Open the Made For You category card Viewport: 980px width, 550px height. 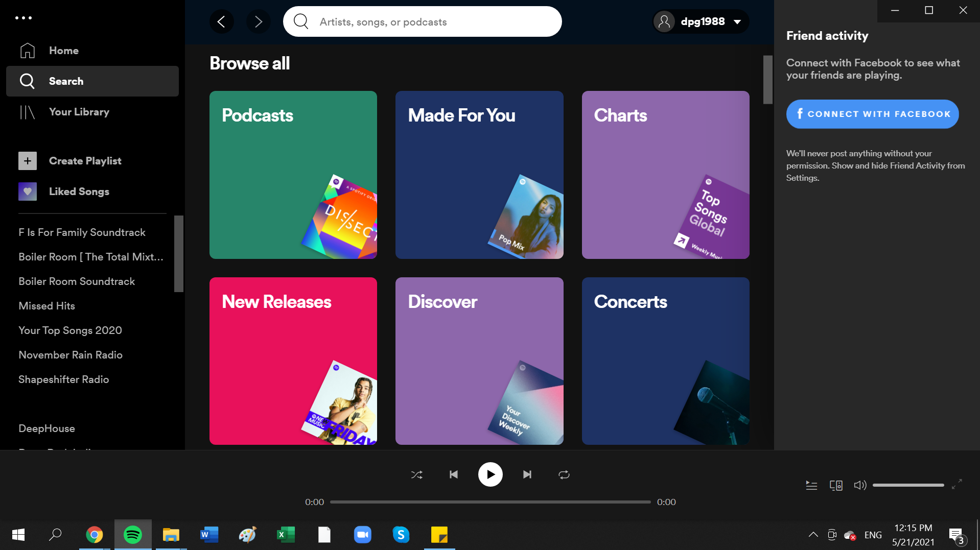[x=479, y=175]
